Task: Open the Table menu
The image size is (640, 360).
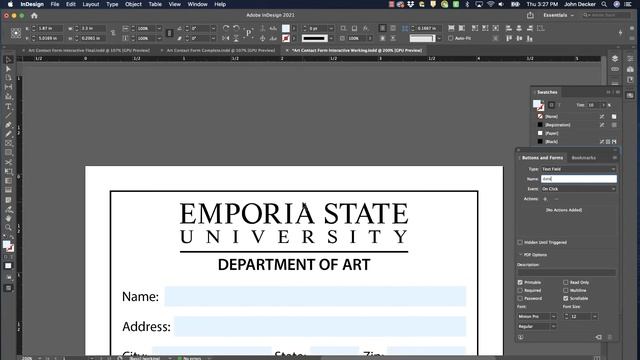Action: click(155, 4)
